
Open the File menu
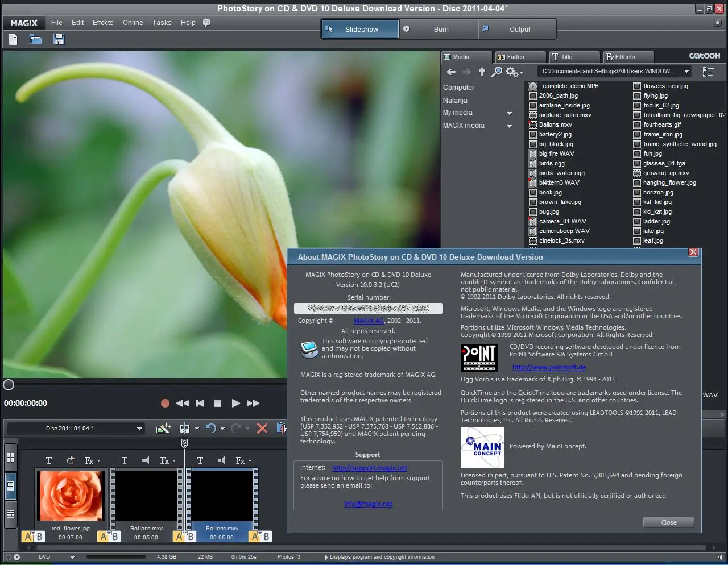pos(57,23)
